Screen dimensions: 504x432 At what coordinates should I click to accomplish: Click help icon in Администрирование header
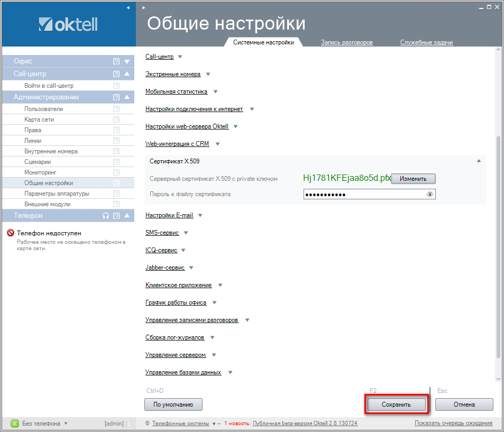[x=116, y=97]
